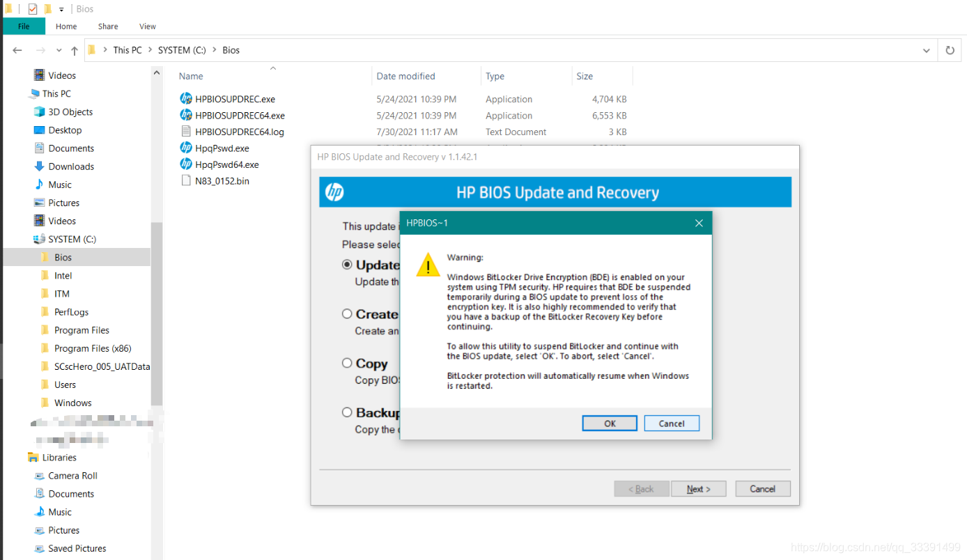Click the text document icon of HPBIOSUPDREC64.log

pos(186,132)
